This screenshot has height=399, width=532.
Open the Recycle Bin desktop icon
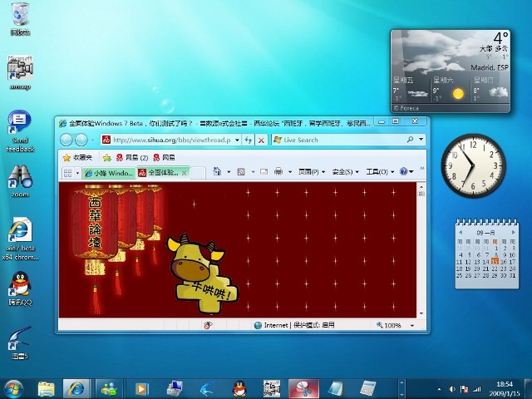click(x=20, y=18)
